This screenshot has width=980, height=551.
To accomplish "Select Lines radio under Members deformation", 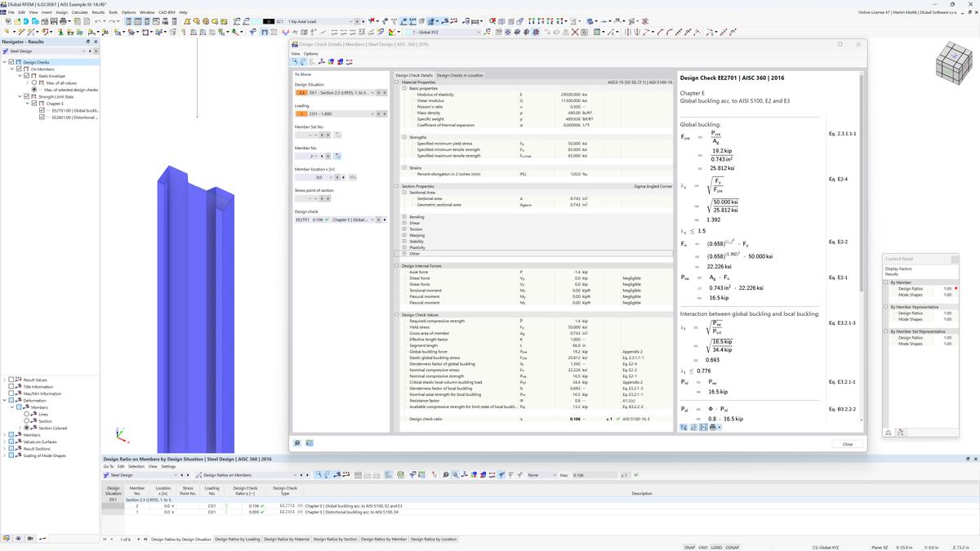I will point(26,414).
